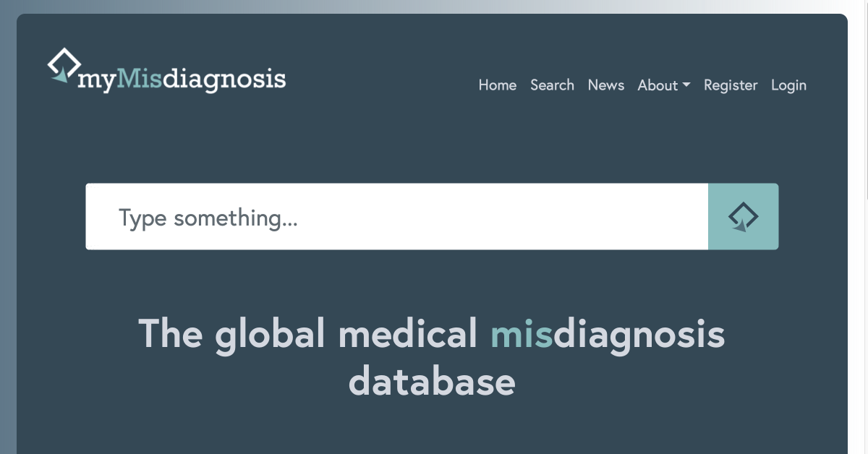Go to the Home page link
Viewport: 868px width, 454px height.
click(x=498, y=85)
